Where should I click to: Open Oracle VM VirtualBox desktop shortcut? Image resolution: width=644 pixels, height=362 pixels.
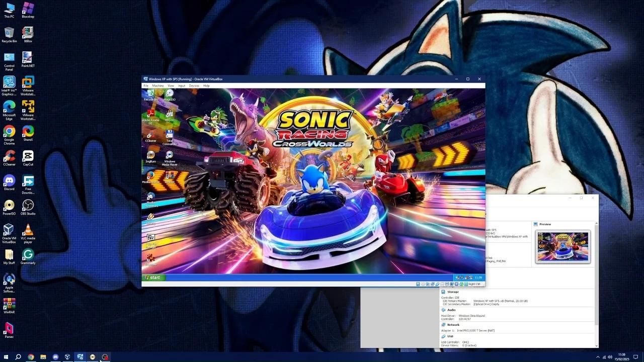coord(9,234)
